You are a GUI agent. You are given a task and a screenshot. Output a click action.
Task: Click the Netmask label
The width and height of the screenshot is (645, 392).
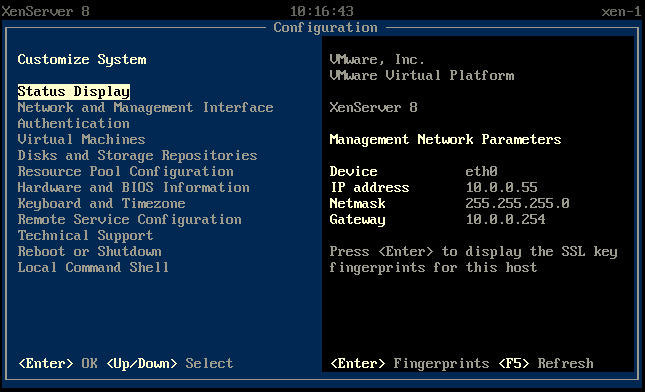357,204
